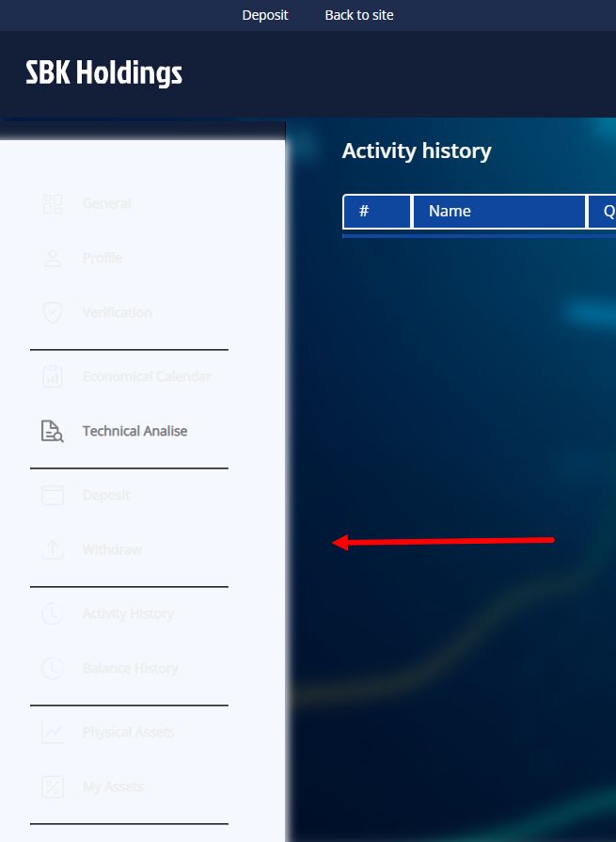Click the Economical Calendar icon
This screenshot has width=616, height=842.
[53, 376]
